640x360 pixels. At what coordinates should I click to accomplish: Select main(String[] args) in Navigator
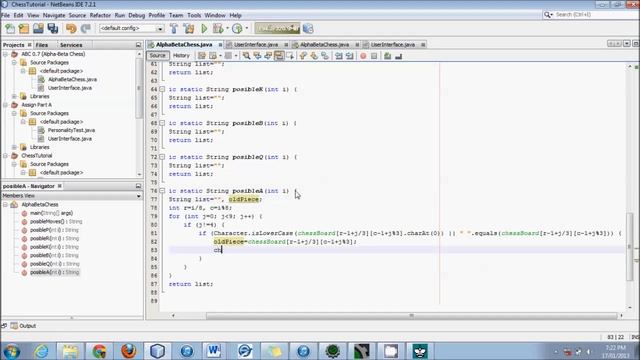click(51, 213)
